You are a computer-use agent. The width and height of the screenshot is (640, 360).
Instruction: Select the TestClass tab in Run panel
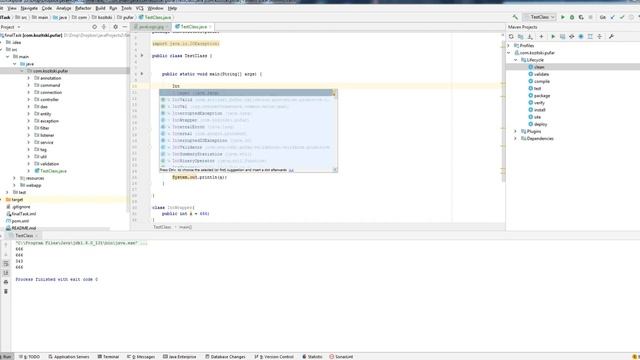click(24, 236)
